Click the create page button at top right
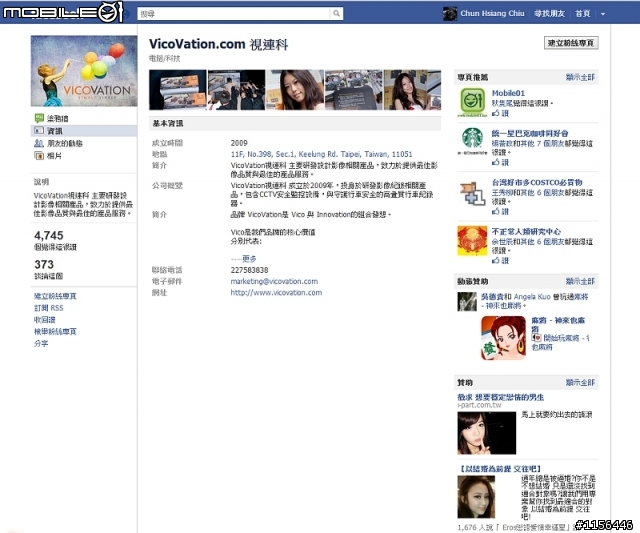The image size is (640, 533). [571, 43]
